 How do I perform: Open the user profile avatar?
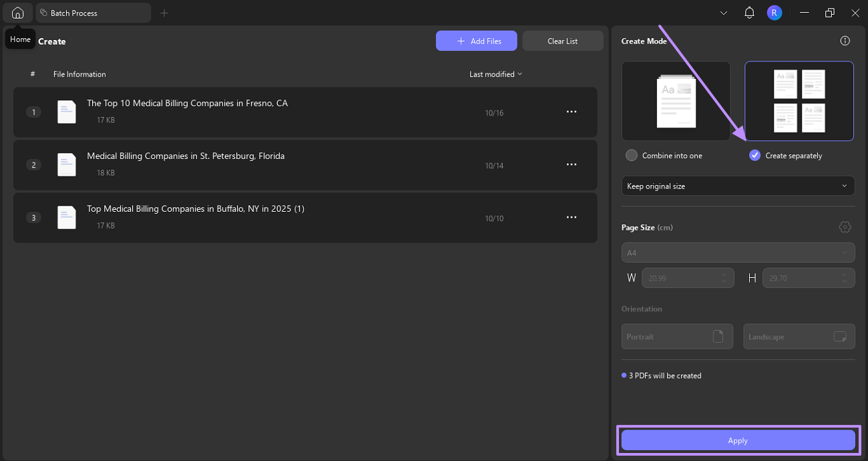[x=774, y=13]
